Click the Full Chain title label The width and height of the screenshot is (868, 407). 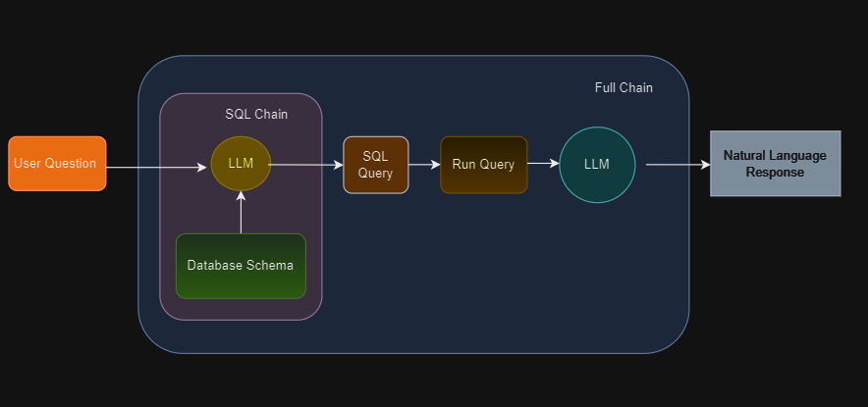point(624,88)
